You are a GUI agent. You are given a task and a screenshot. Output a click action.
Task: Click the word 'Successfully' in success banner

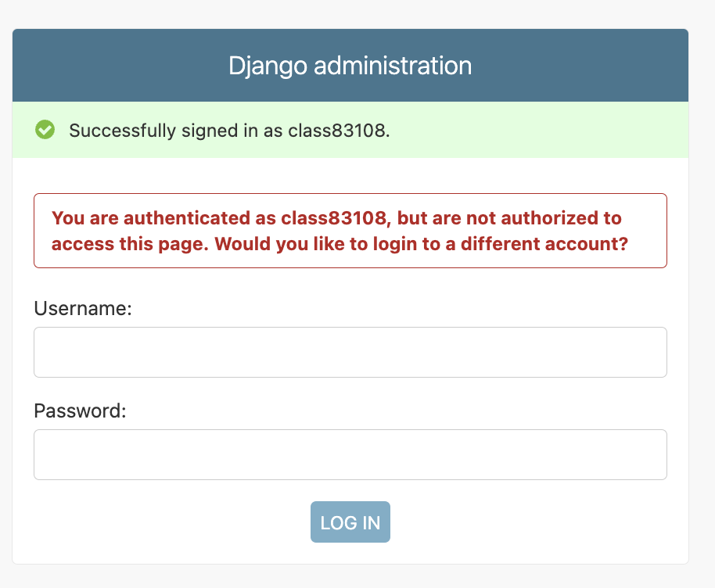[122, 131]
